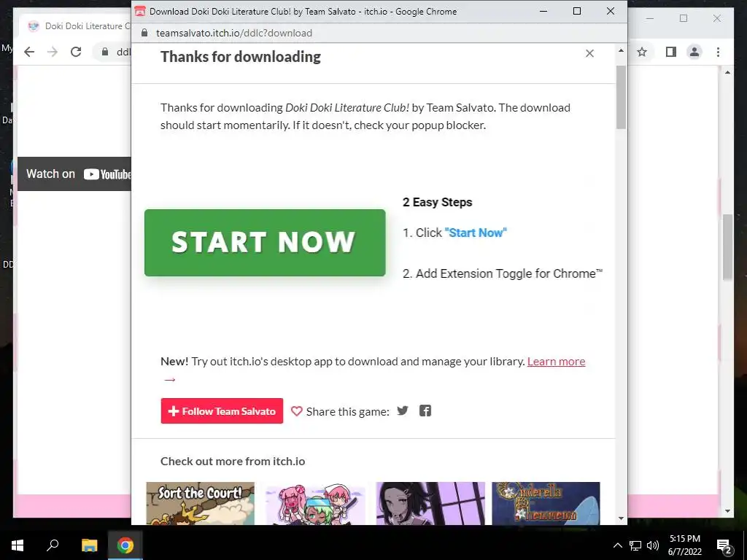Image resolution: width=747 pixels, height=560 pixels.
Task: Open the Learn more link
Action: (x=556, y=362)
